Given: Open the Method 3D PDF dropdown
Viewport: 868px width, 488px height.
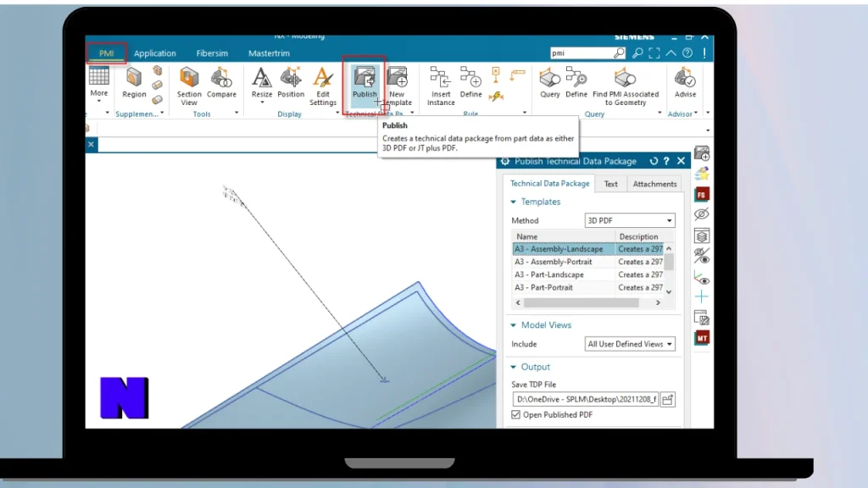Looking at the screenshot, I should click(x=630, y=220).
